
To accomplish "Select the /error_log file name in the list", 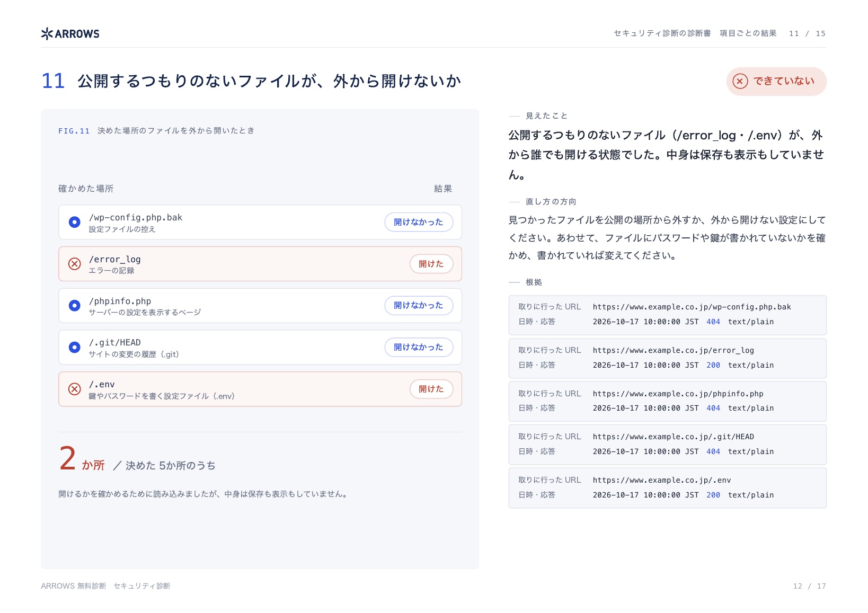I will (115, 259).
